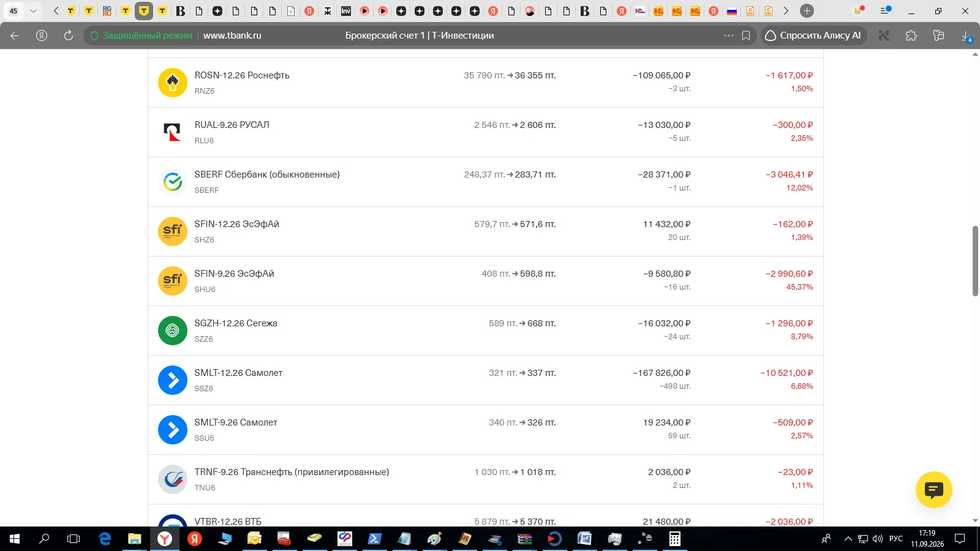Image resolution: width=980 pixels, height=551 pixels.
Task: Open a new browser tab with the plus button
Action: 807,10
